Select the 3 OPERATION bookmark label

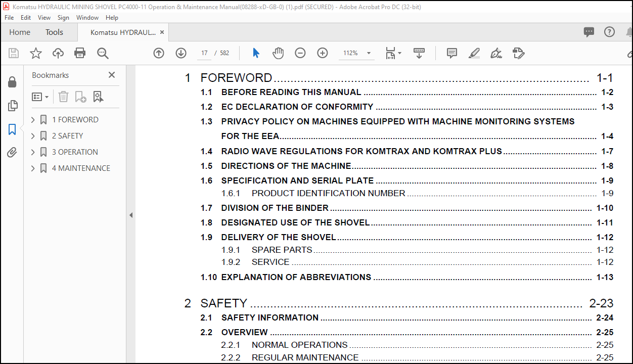coord(75,152)
